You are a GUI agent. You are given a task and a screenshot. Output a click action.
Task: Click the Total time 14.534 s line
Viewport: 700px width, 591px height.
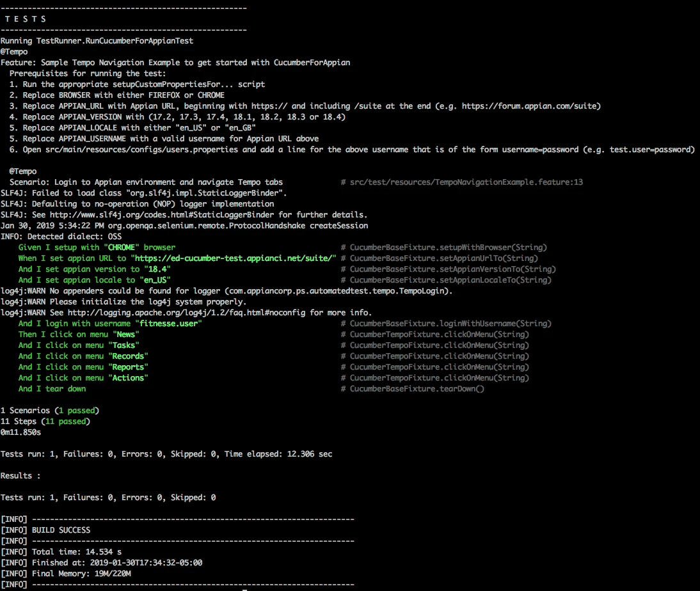tap(61, 552)
